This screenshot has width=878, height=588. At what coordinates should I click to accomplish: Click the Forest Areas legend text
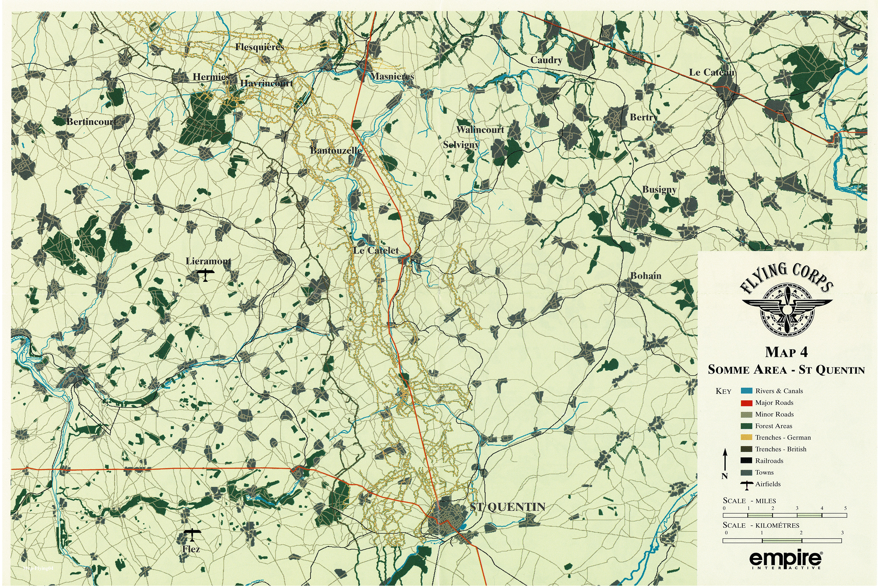(774, 426)
